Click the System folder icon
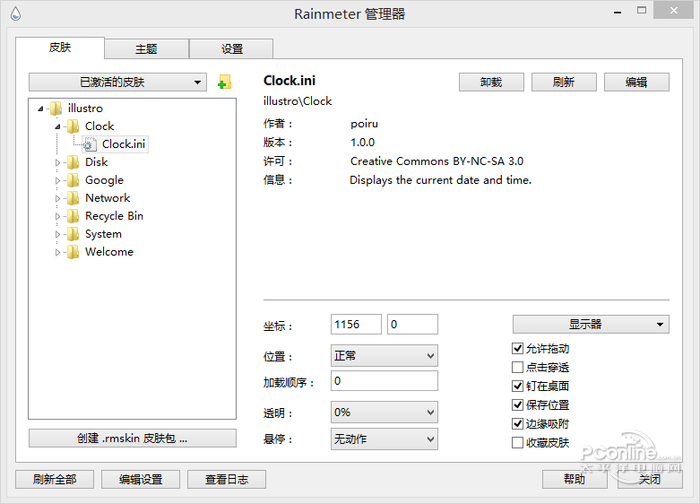 (x=73, y=234)
